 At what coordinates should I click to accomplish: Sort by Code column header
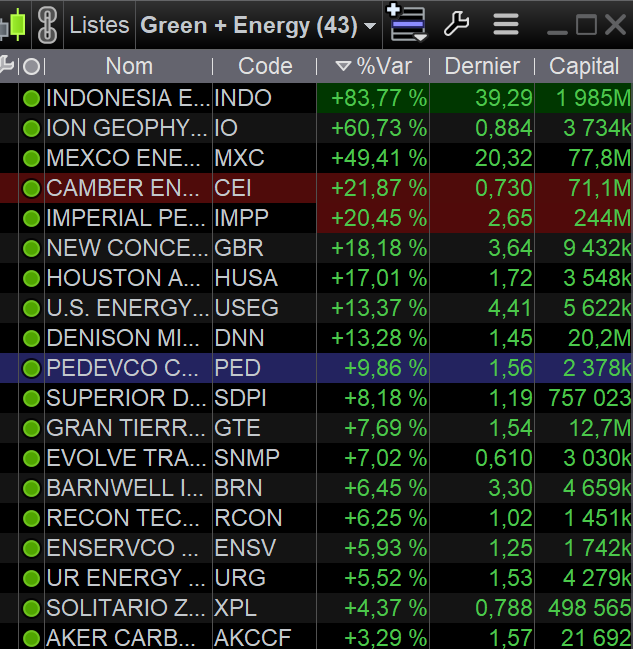click(265, 66)
